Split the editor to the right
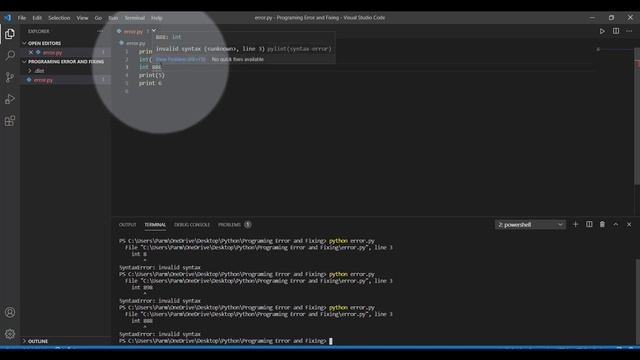Viewport: 640px width, 360px height. [616, 31]
